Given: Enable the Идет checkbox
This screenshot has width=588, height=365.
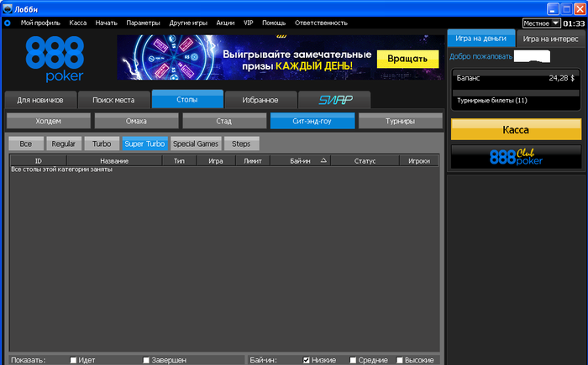Looking at the screenshot, I should point(73,360).
